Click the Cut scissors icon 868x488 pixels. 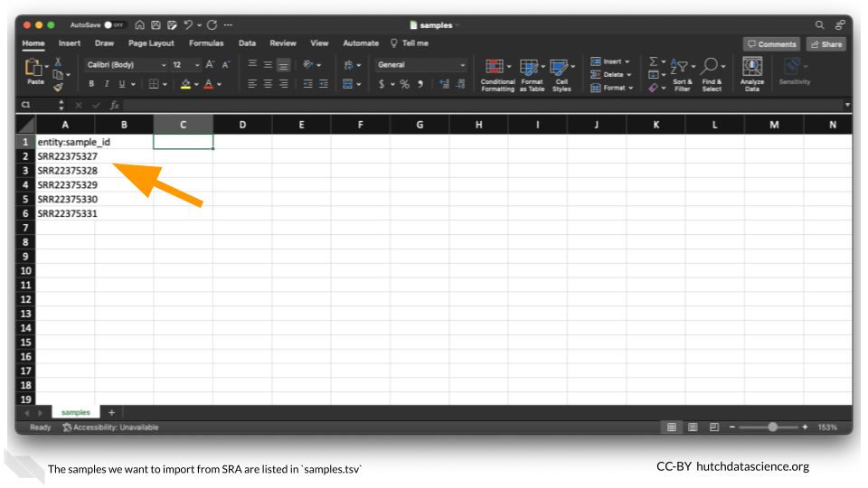[x=58, y=61]
